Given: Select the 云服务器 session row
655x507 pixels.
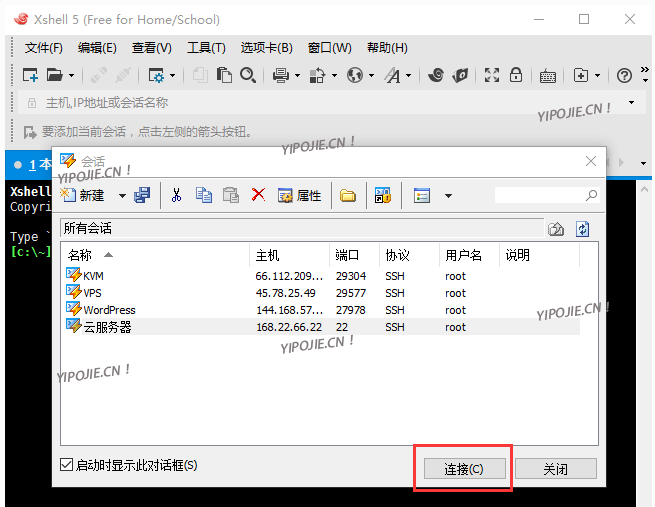Looking at the screenshot, I should (x=320, y=327).
